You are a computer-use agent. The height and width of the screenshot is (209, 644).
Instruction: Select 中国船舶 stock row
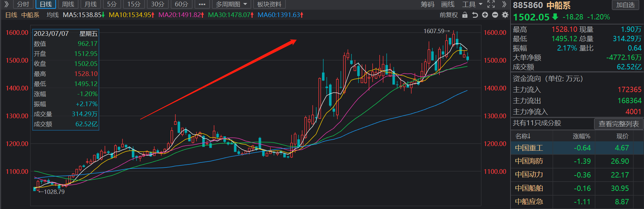[577, 188]
